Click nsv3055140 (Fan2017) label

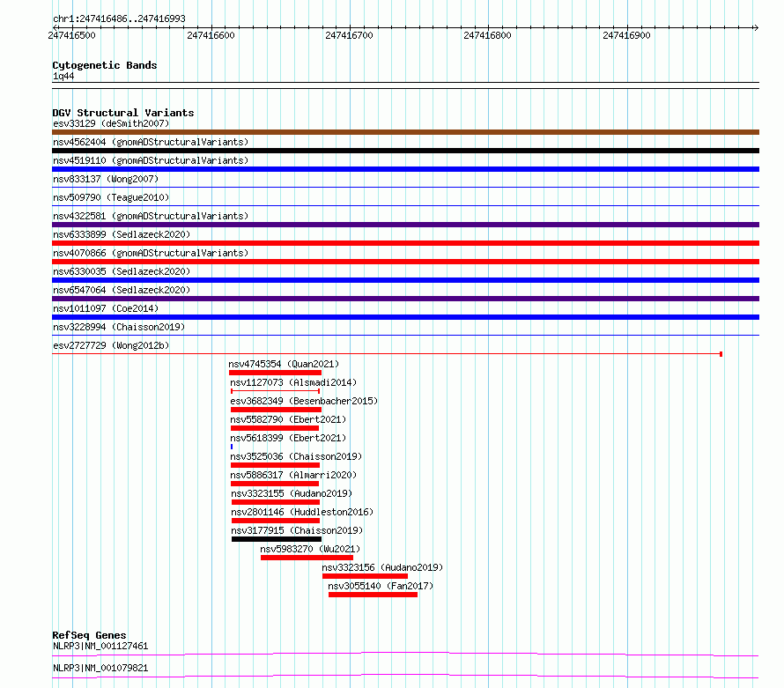[381, 586]
